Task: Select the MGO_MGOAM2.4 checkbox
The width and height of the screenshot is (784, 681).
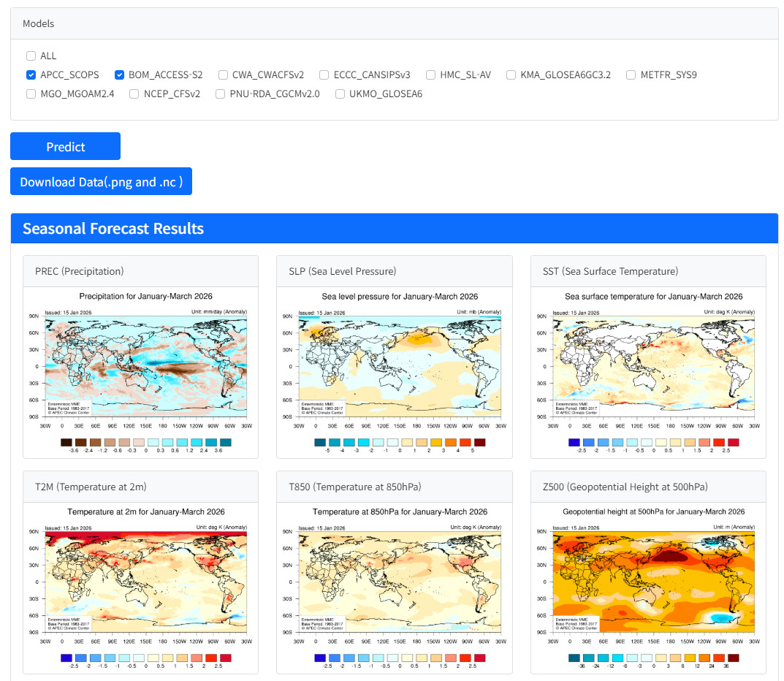Action: click(31, 94)
